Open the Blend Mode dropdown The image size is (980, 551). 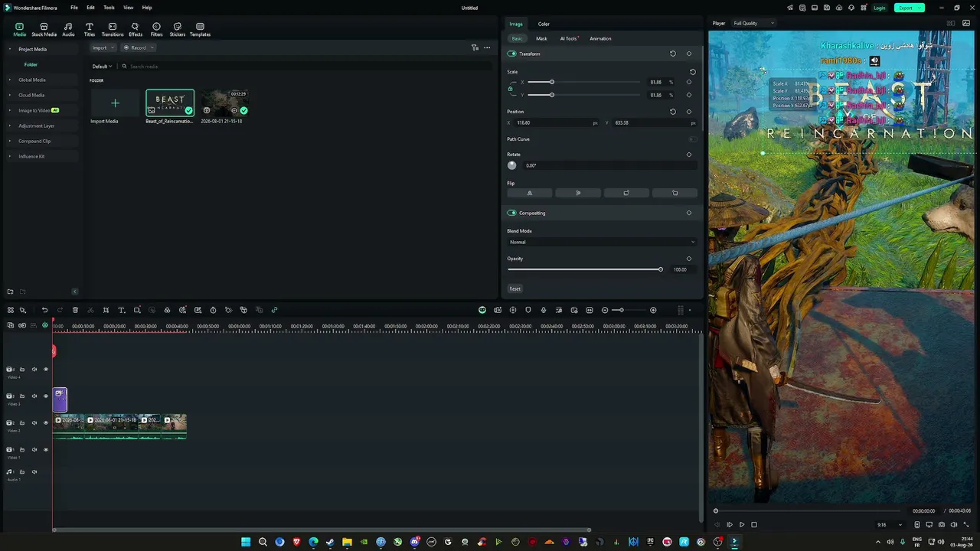602,242
